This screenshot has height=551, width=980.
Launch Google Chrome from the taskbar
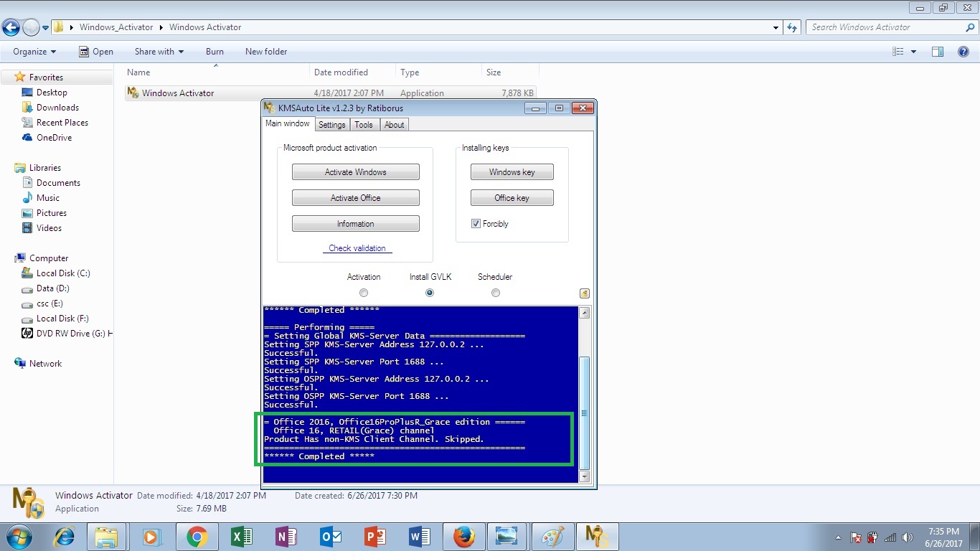pos(197,537)
